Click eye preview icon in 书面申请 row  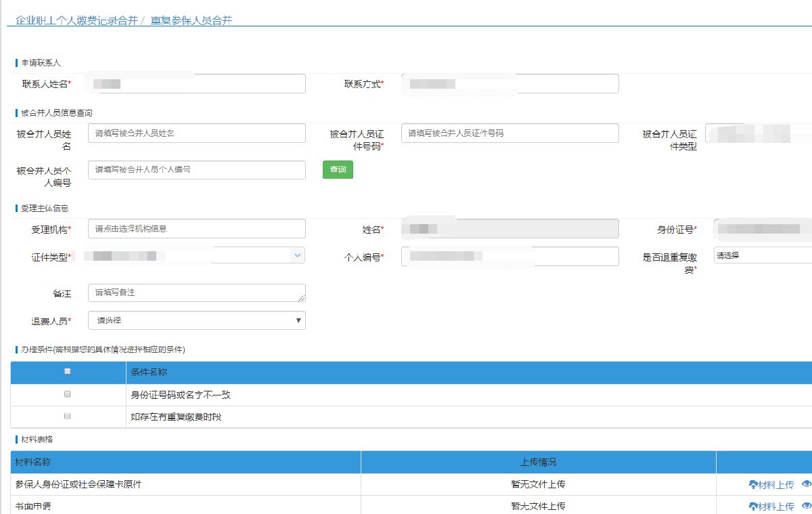coord(806,507)
